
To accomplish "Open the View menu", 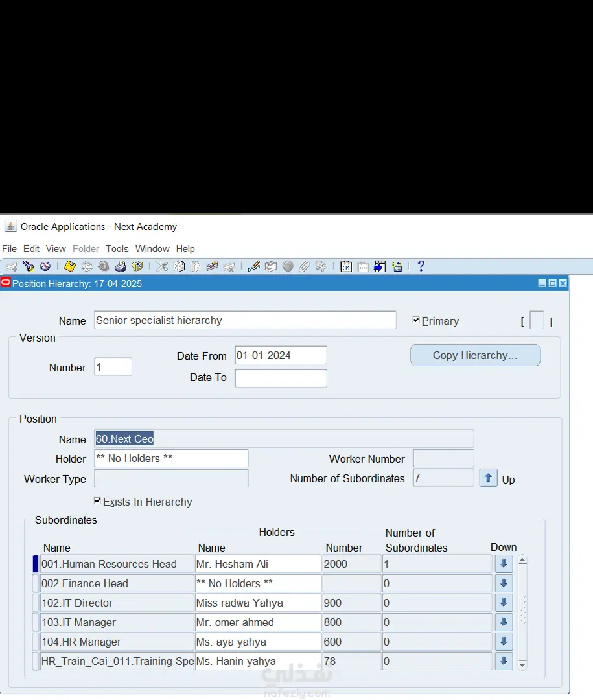I will (x=56, y=249).
